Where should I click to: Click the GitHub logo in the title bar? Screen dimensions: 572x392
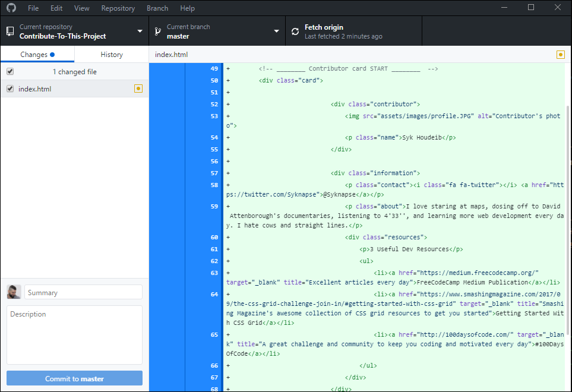tap(11, 8)
